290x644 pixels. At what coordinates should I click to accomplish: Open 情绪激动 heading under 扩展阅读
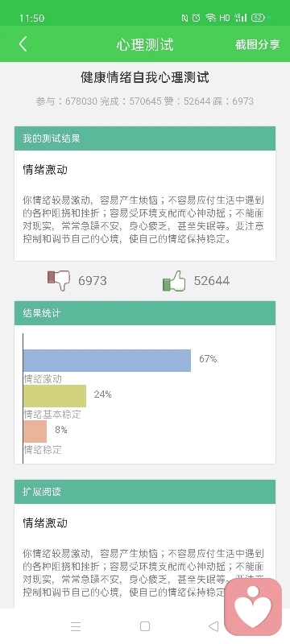[x=45, y=523]
